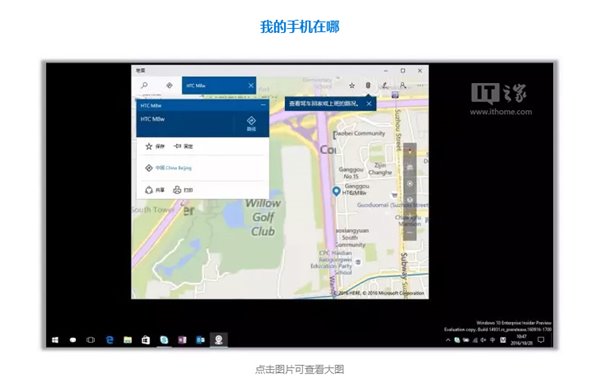Open saved places via the star icon
Screen dimensions: 600x387
352,85
